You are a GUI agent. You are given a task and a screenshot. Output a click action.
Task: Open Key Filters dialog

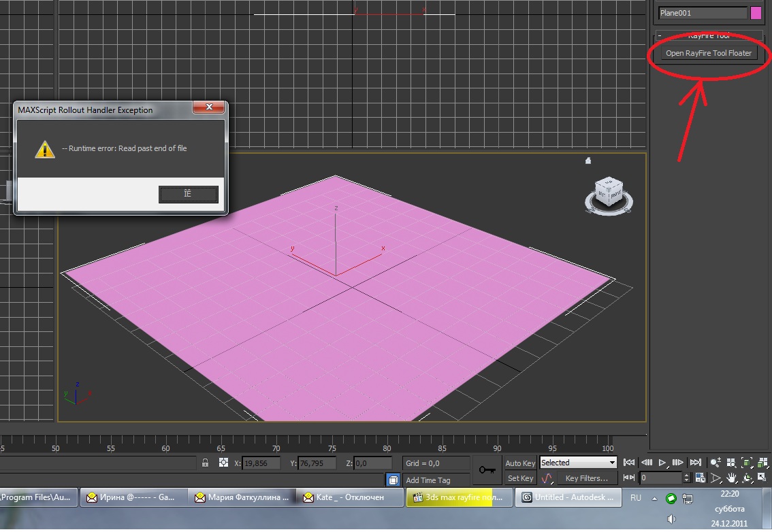[x=586, y=478]
